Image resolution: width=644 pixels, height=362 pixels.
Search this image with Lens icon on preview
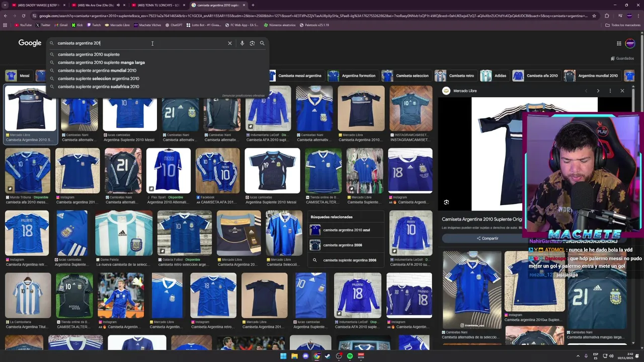pyautogui.click(x=446, y=202)
